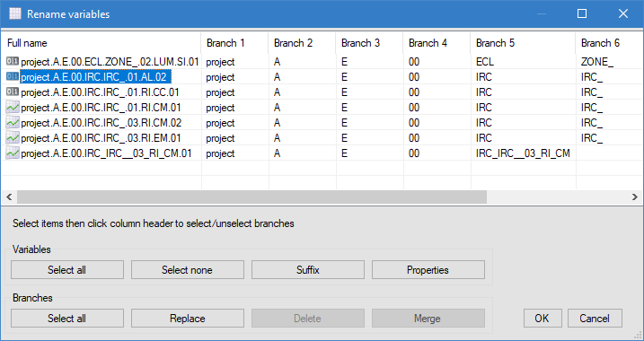Click Select all under Branches
Image resolution: width=644 pixels, height=341 pixels.
click(x=67, y=319)
